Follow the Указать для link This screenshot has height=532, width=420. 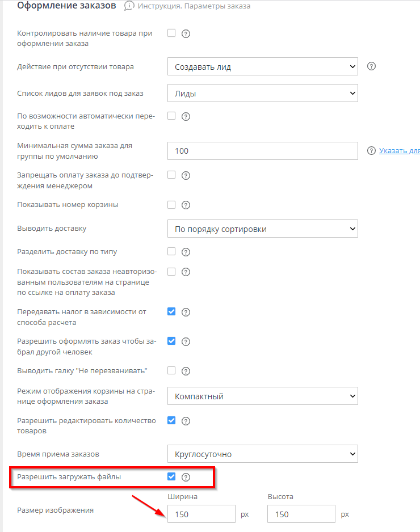(400, 151)
